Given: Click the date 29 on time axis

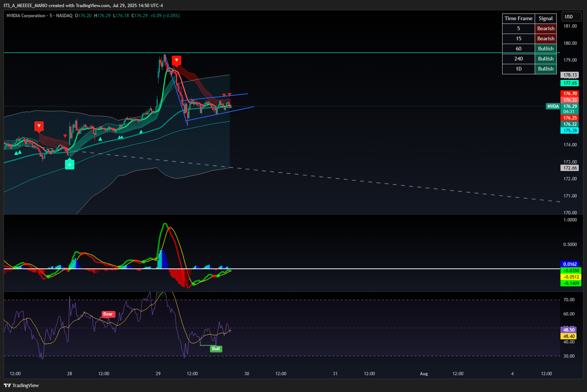Looking at the screenshot, I should [x=158, y=374].
